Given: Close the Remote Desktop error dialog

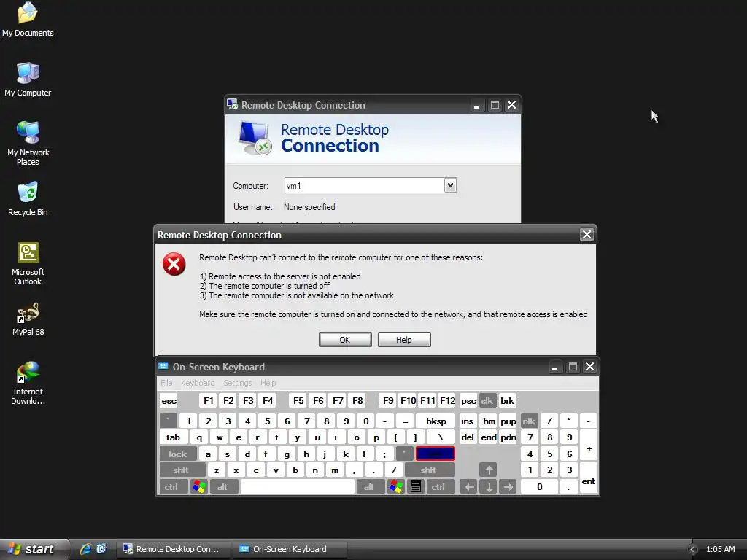Looking at the screenshot, I should click(587, 234).
